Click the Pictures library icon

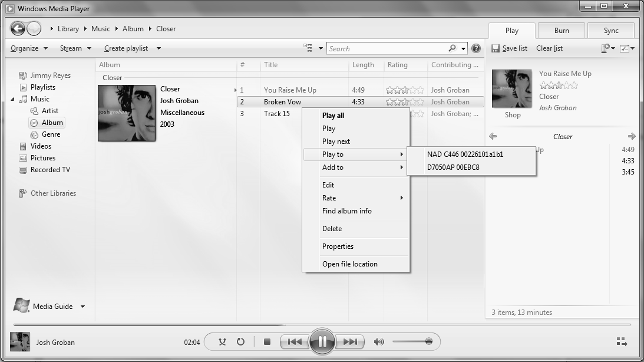tap(23, 158)
